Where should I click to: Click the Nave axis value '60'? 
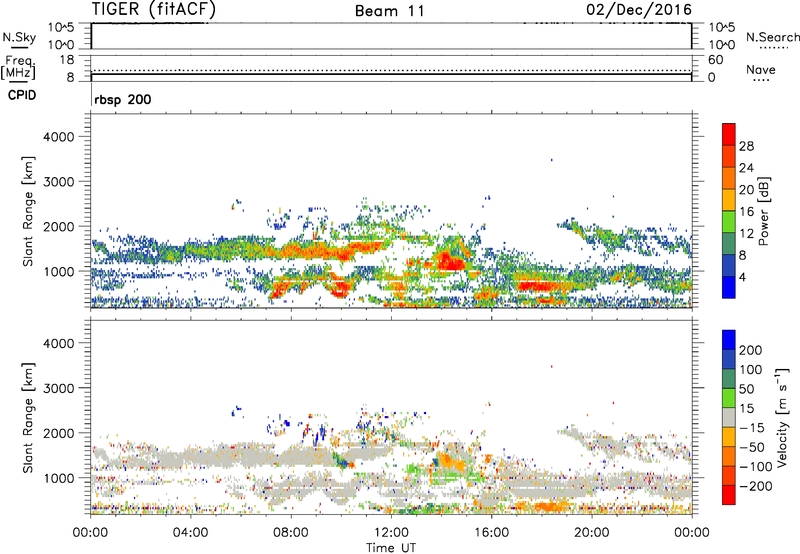pyautogui.click(x=716, y=60)
